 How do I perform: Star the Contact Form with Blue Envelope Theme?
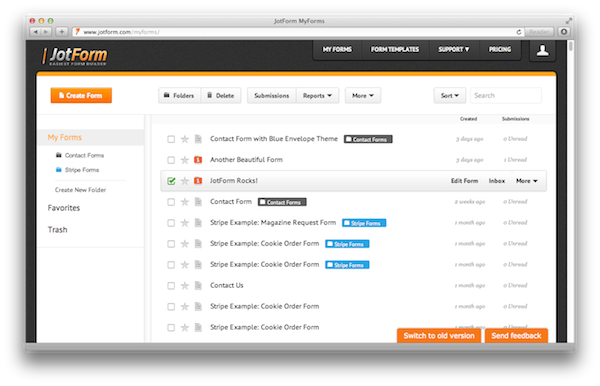[185, 139]
